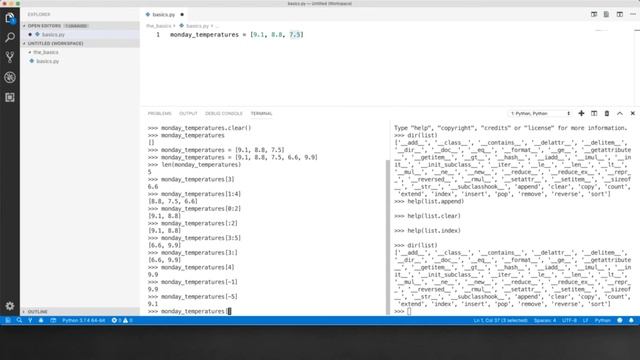This screenshot has height=360, width=640.
Task: Select the Python interpreter in status bar
Action: [83, 320]
